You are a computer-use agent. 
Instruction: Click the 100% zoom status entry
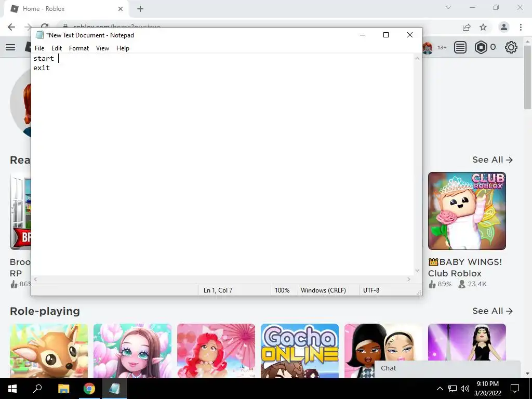tap(282, 290)
